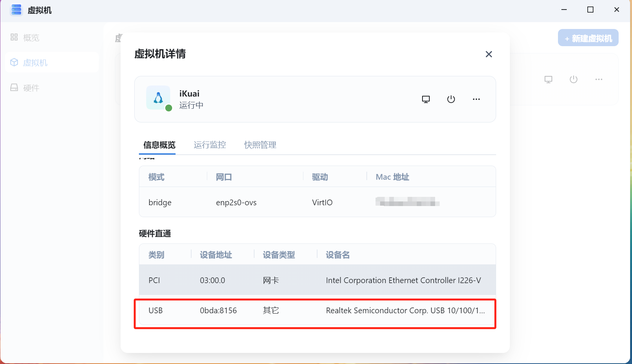Click Mac 地址 column header
This screenshot has width=632, height=364.
(392, 177)
